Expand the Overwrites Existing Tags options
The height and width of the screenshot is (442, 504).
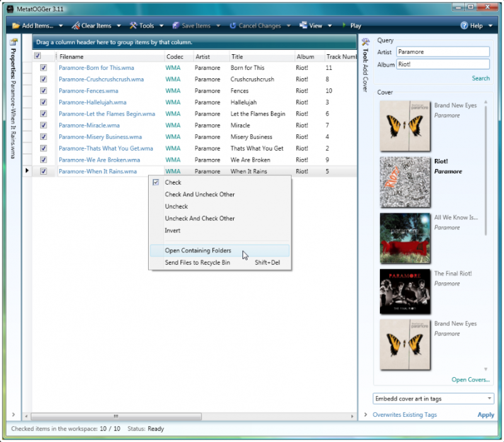(x=366, y=415)
